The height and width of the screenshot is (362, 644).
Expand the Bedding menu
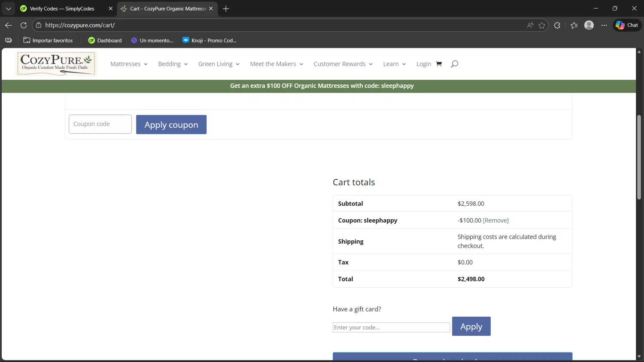[173, 64]
